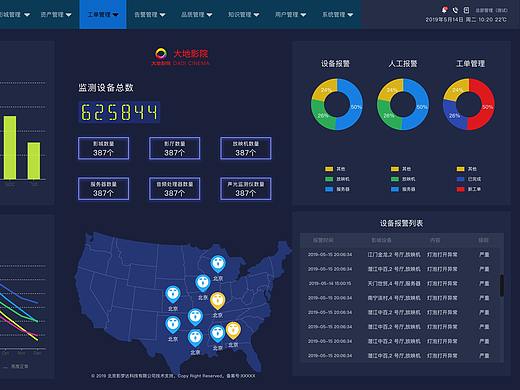Open the 工单管理 menu
The height and width of the screenshot is (390, 520).
[x=103, y=14]
